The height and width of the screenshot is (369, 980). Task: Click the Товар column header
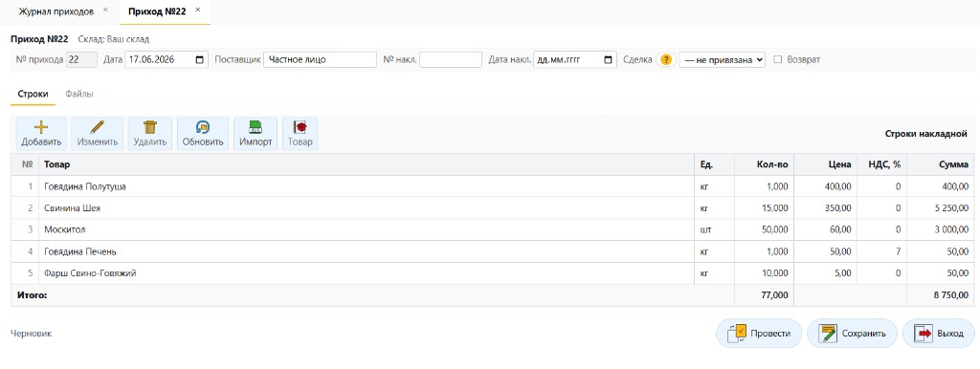click(x=367, y=164)
